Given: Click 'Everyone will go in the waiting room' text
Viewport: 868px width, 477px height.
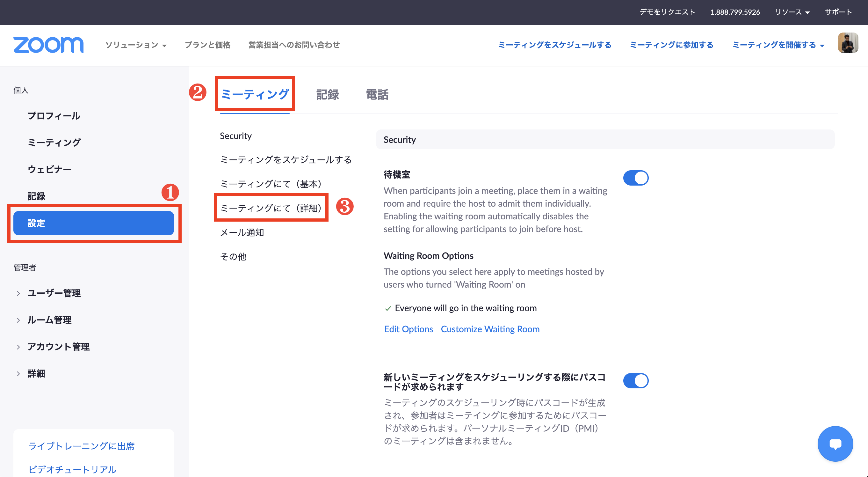Looking at the screenshot, I should (x=465, y=308).
